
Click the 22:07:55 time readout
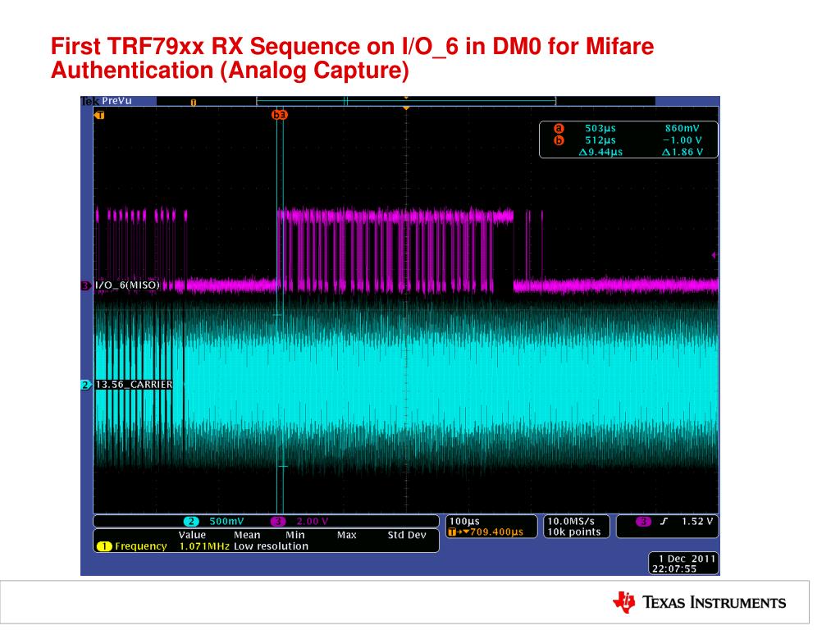tap(674, 569)
